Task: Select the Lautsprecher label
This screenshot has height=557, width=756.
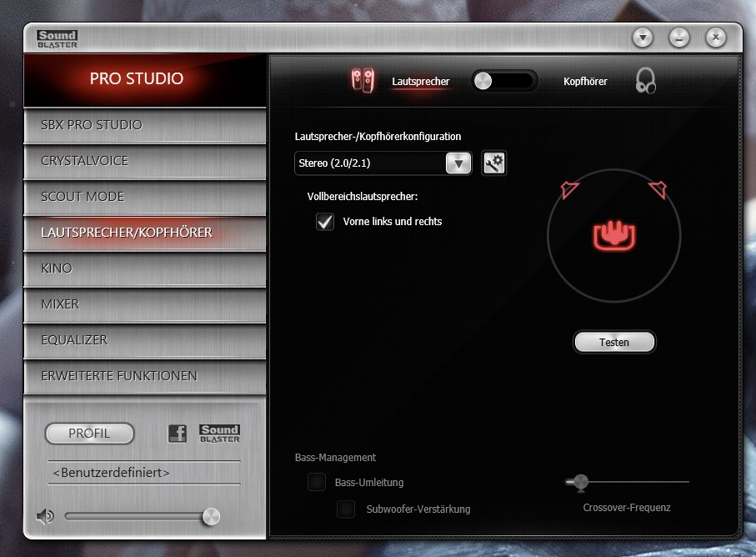Action: point(420,82)
